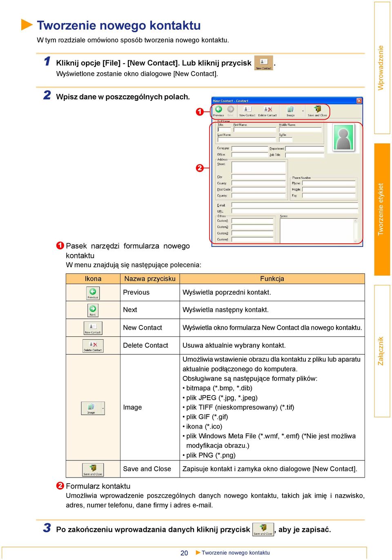
Task: Click the County input field
Action: [x=258, y=184]
